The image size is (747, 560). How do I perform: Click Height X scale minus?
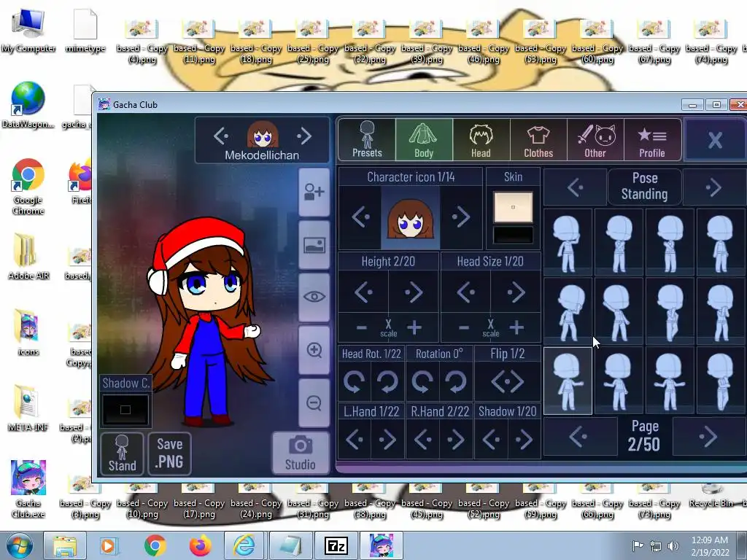pos(362,327)
